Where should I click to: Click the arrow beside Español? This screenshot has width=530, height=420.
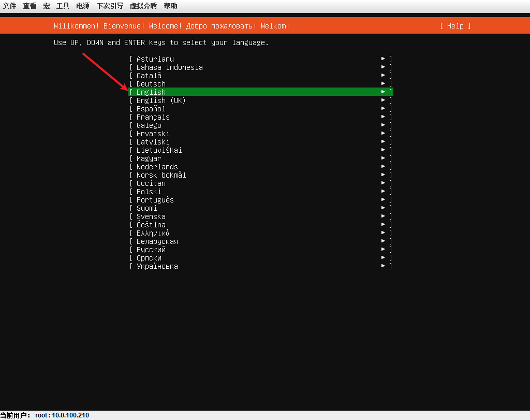(x=383, y=109)
